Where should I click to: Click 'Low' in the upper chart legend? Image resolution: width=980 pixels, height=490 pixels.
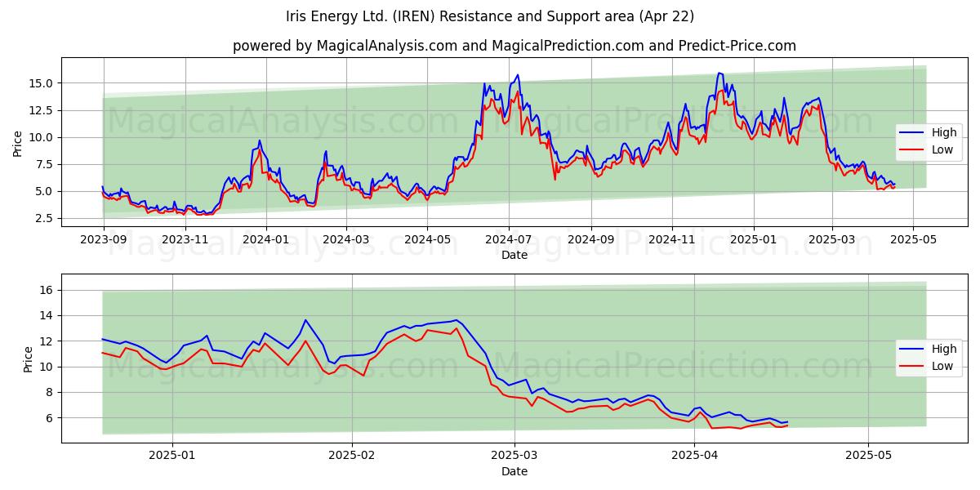(943, 149)
